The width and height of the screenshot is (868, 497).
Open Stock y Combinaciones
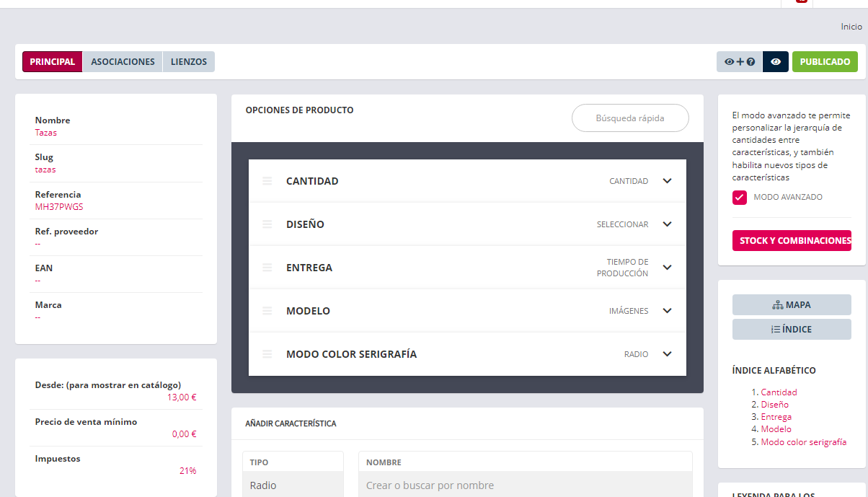coord(792,241)
